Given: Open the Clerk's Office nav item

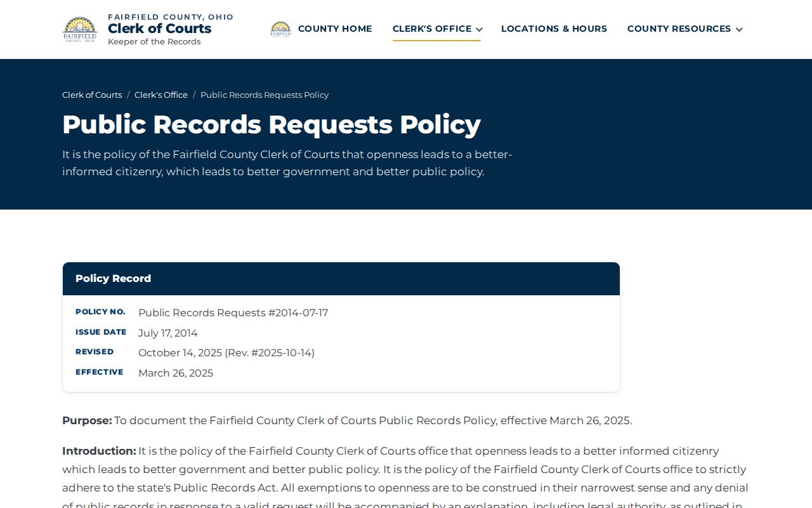Looking at the screenshot, I should click(x=432, y=29).
